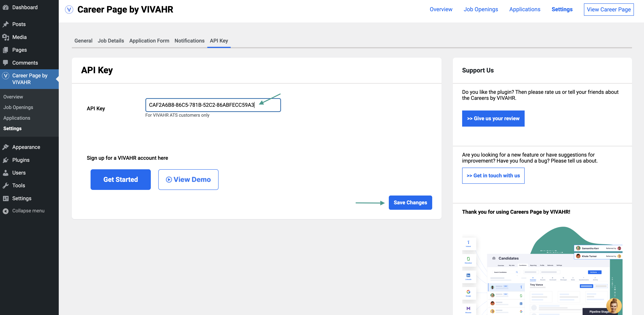
Task: Click the Pages icon in sidebar
Action: coord(5,50)
